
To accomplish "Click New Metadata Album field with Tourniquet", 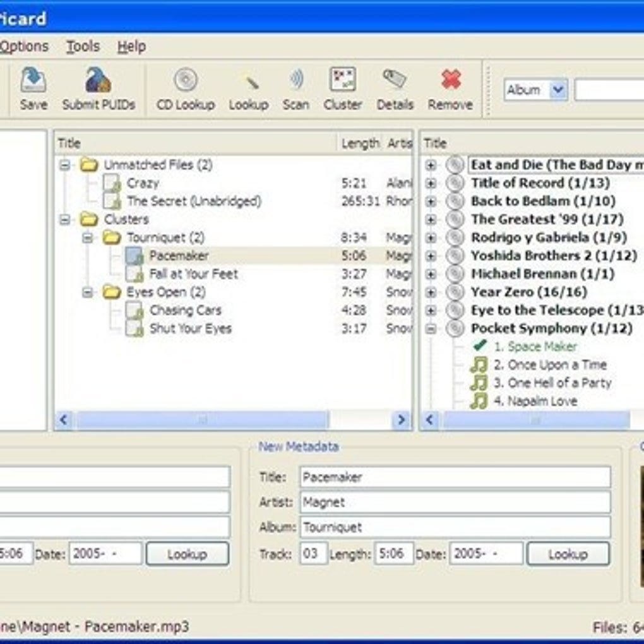I will point(455,527).
